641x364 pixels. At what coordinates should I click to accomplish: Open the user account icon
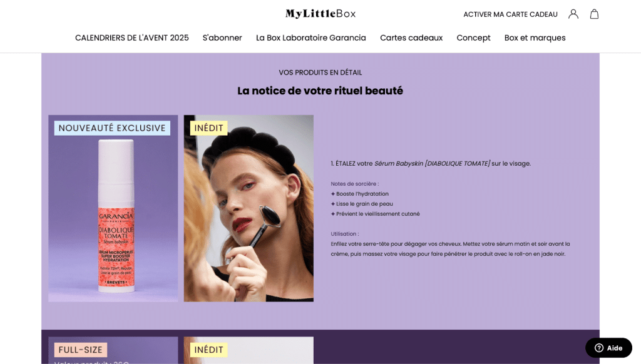click(573, 14)
